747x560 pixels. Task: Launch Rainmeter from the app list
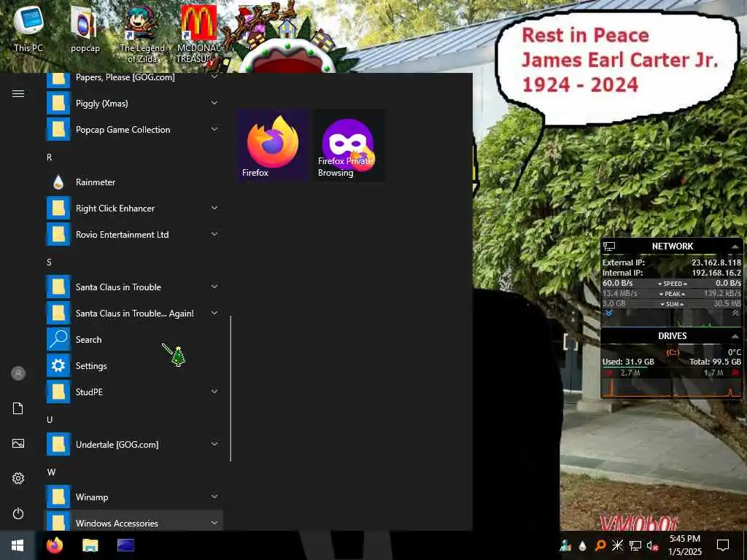coord(133,182)
